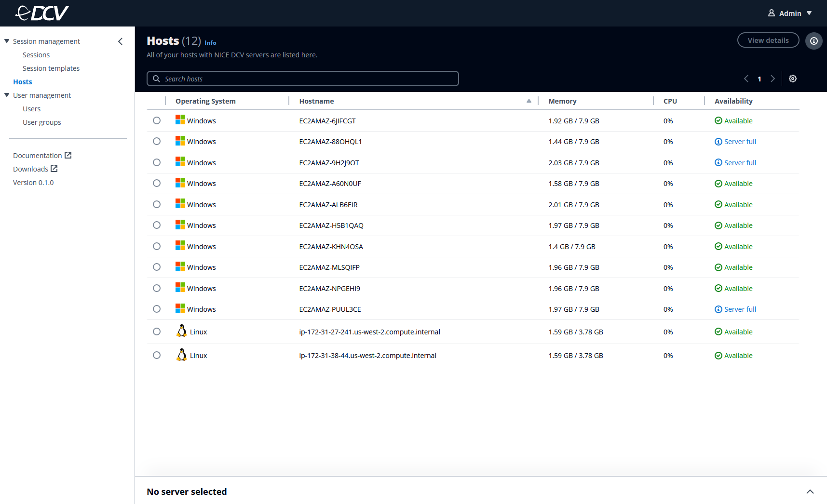Click the external link icon next to Downloads
The height and width of the screenshot is (504, 827).
[x=54, y=169]
